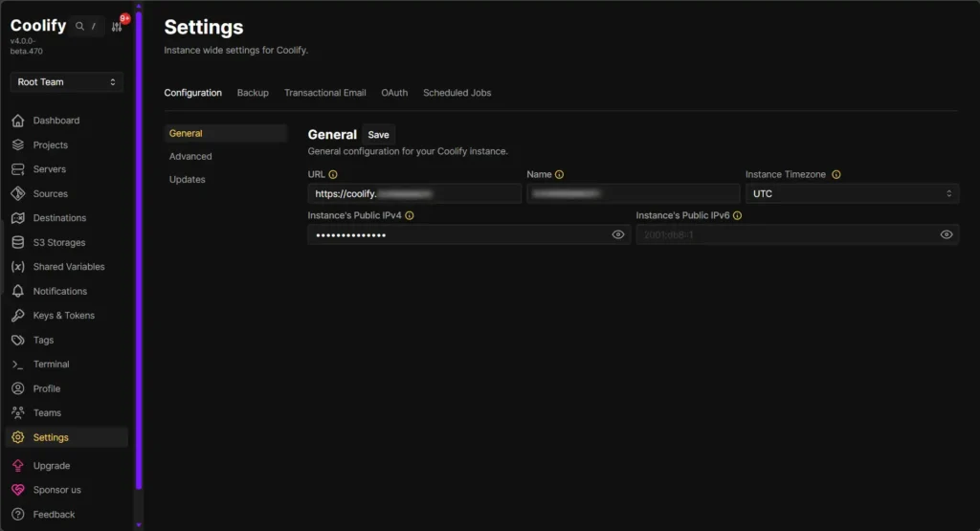Go to the Sponsor us link
The width and height of the screenshot is (980, 531).
coord(56,490)
